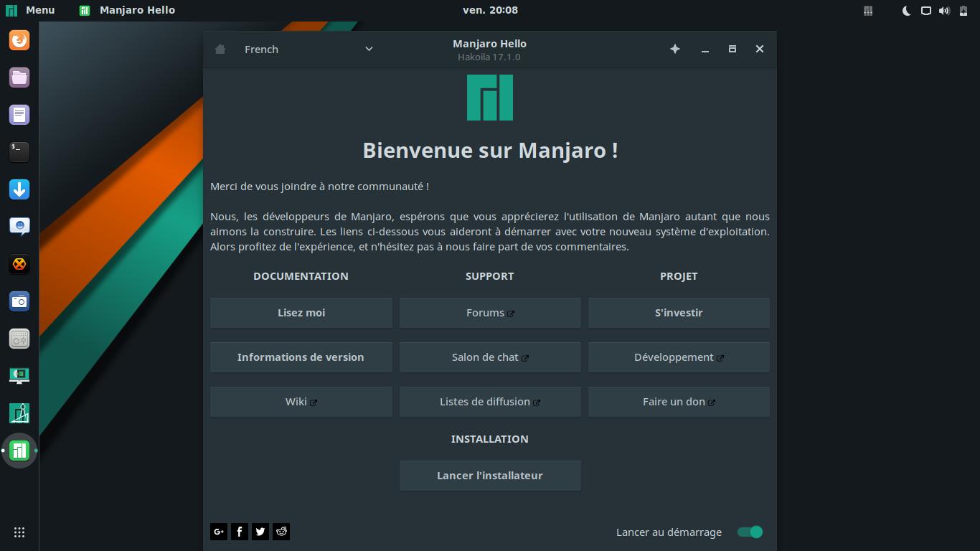Open the French language dropdown
Viewport: 980px width, 551px height.
[x=308, y=50]
